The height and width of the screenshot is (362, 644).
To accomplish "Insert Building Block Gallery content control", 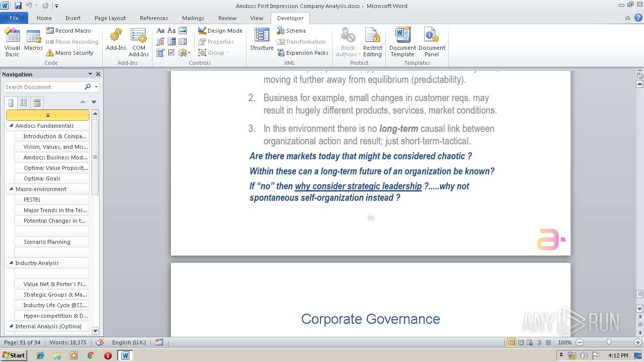I will click(160, 42).
